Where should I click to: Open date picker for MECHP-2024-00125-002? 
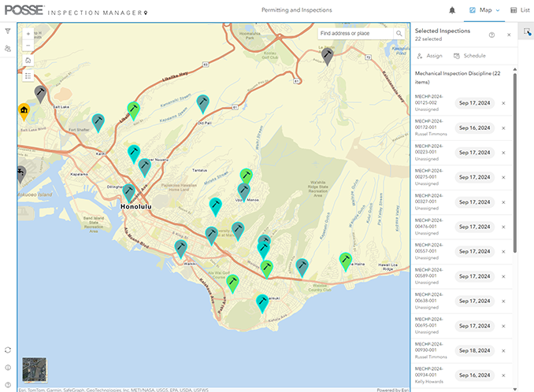(x=474, y=103)
